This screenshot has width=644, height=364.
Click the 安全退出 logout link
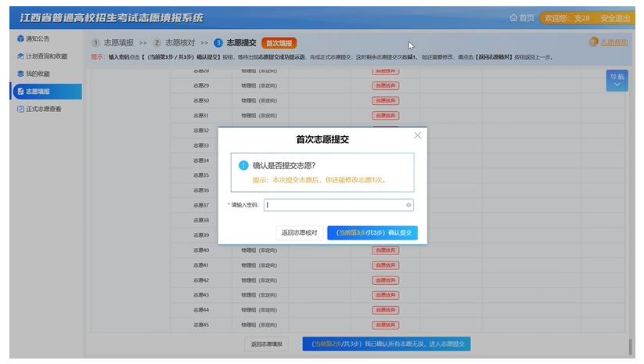coord(615,17)
